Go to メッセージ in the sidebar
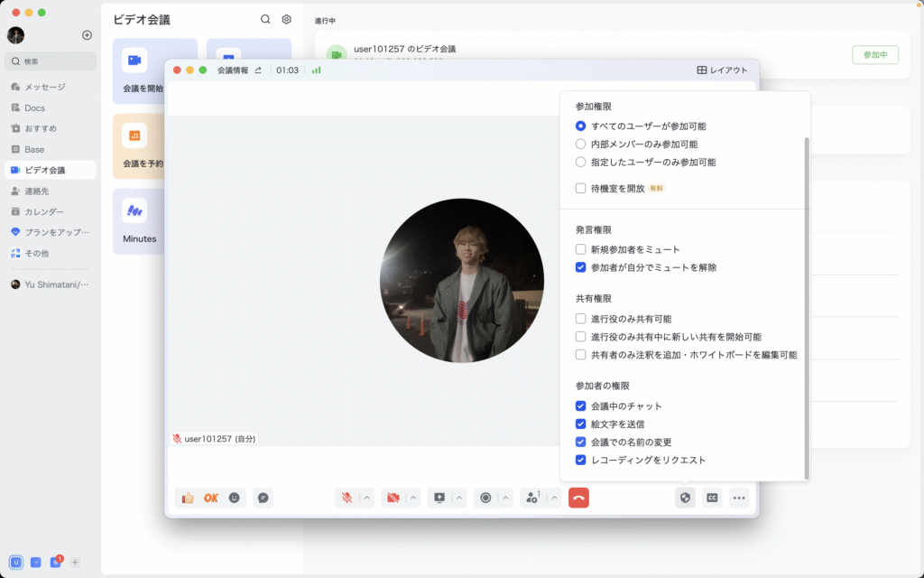This screenshot has width=924, height=578. (44, 87)
